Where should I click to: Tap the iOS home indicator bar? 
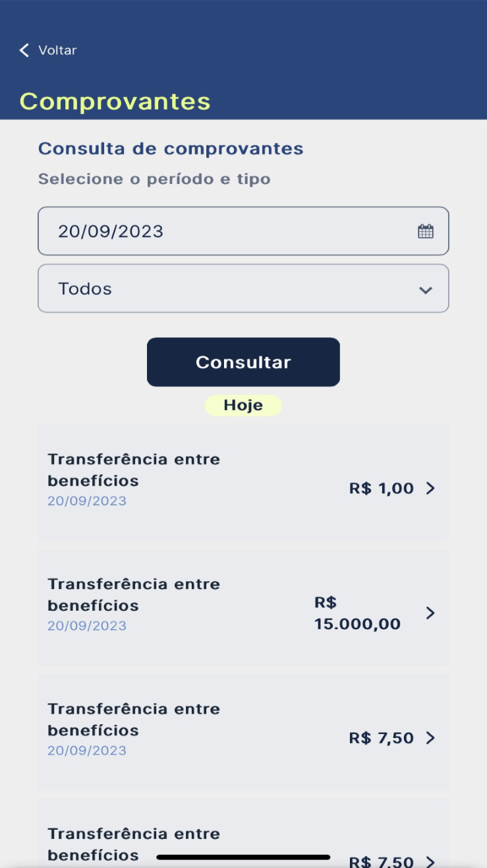click(243, 857)
